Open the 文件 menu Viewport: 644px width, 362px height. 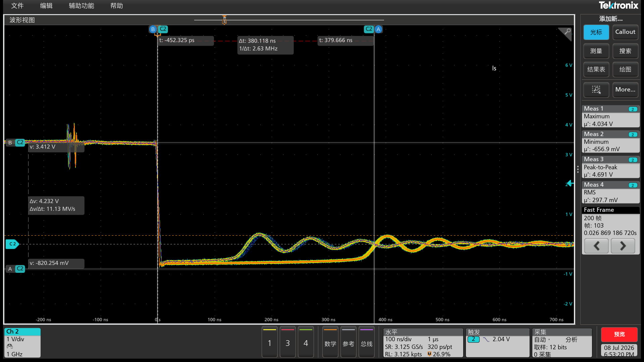click(x=17, y=6)
